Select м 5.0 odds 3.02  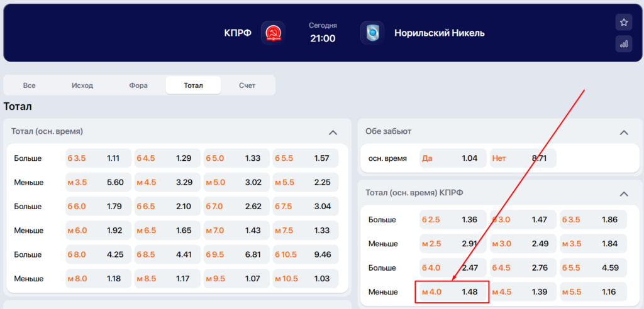[236, 182]
